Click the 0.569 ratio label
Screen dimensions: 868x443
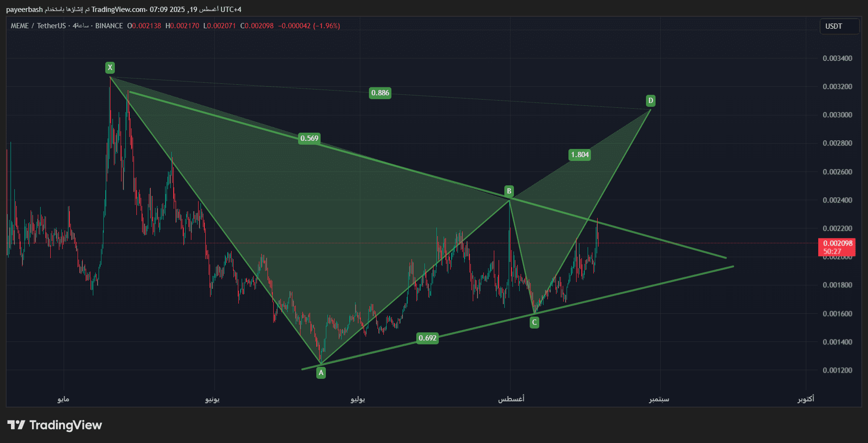310,138
